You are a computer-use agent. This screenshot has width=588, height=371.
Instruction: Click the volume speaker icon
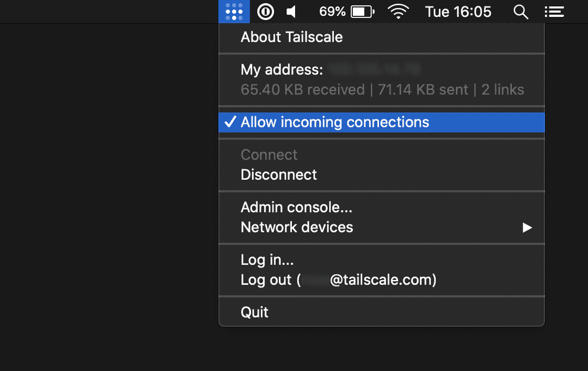point(292,11)
